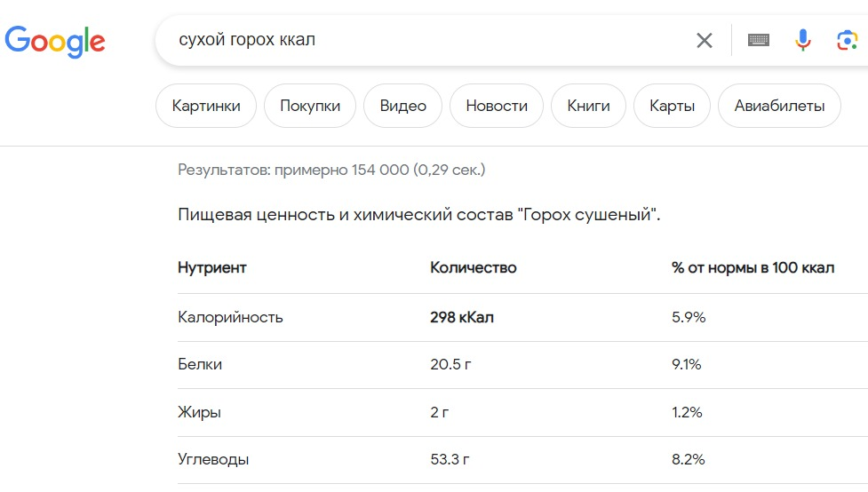Image resolution: width=868 pixels, height=492 pixels.
Task: Click the Белки row label
Action: point(200,364)
